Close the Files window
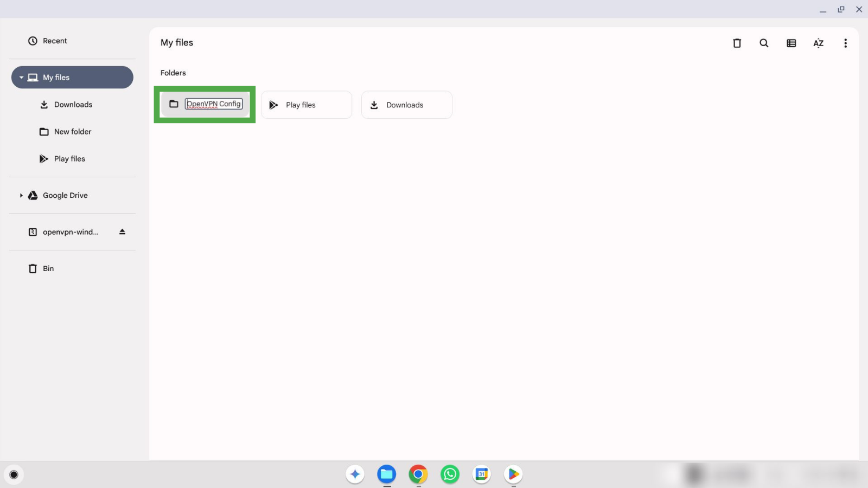868x488 pixels. (x=859, y=9)
